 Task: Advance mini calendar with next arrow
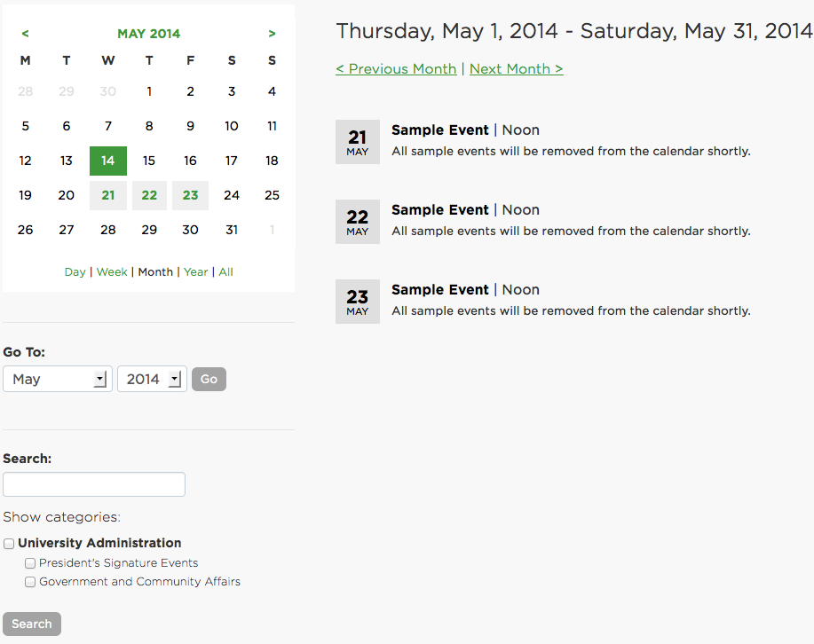[x=272, y=34]
